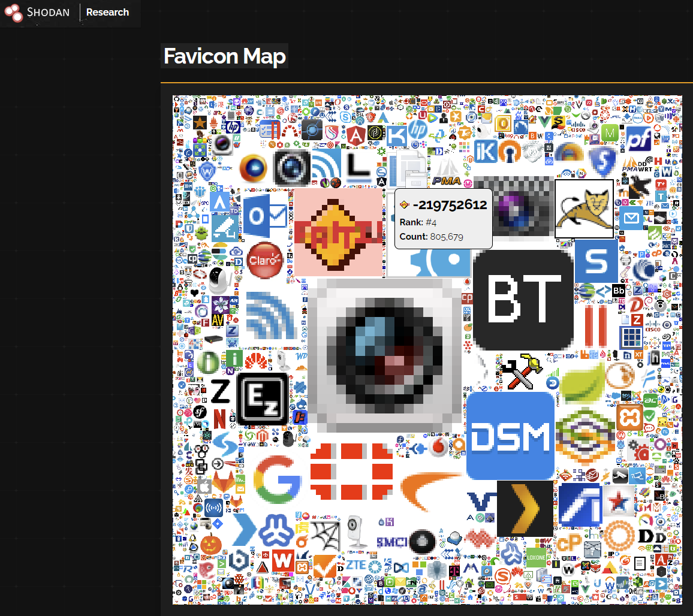Click the orange pumpkin favicon
693x616 pixels.
(x=211, y=544)
